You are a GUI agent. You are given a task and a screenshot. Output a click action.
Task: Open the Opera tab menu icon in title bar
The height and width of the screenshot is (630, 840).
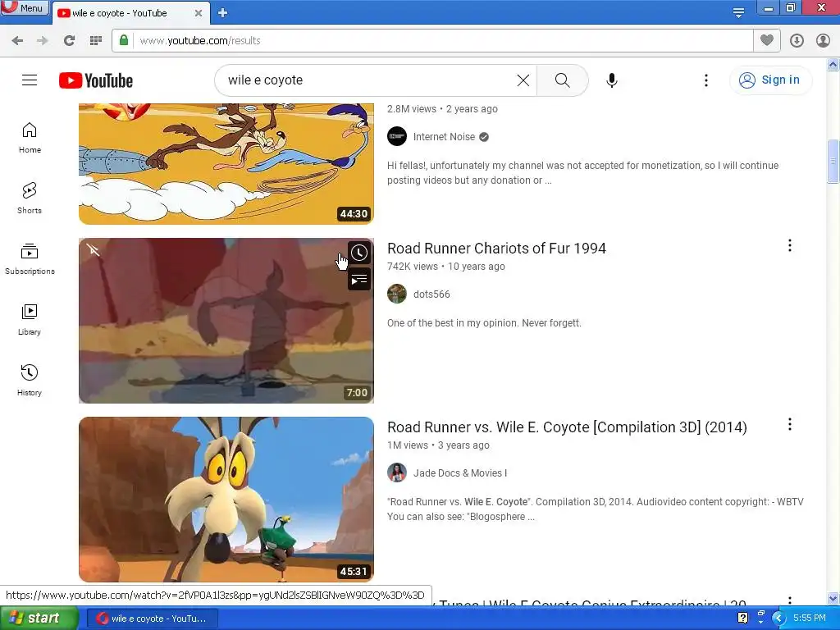(738, 11)
